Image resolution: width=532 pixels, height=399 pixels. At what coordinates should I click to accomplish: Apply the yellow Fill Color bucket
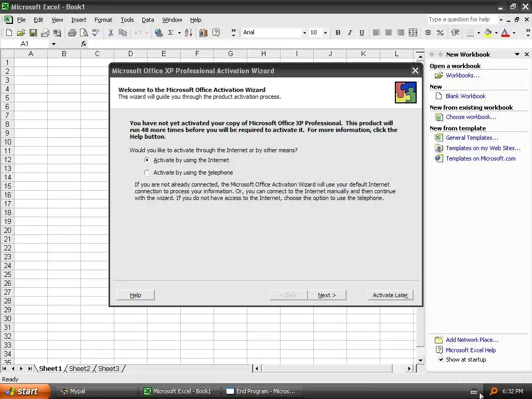488,33
